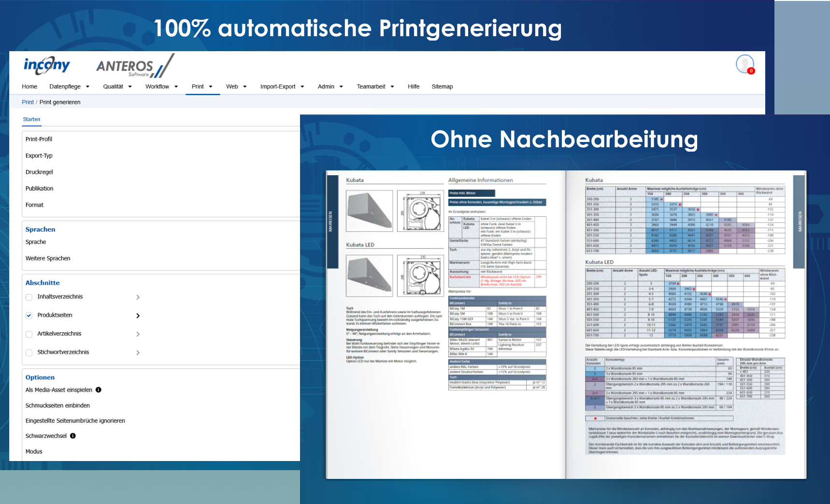The height and width of the screenshot is (504, 830).
Task: Click the Weitere Sprachen row
Action: tap(161, 258)
